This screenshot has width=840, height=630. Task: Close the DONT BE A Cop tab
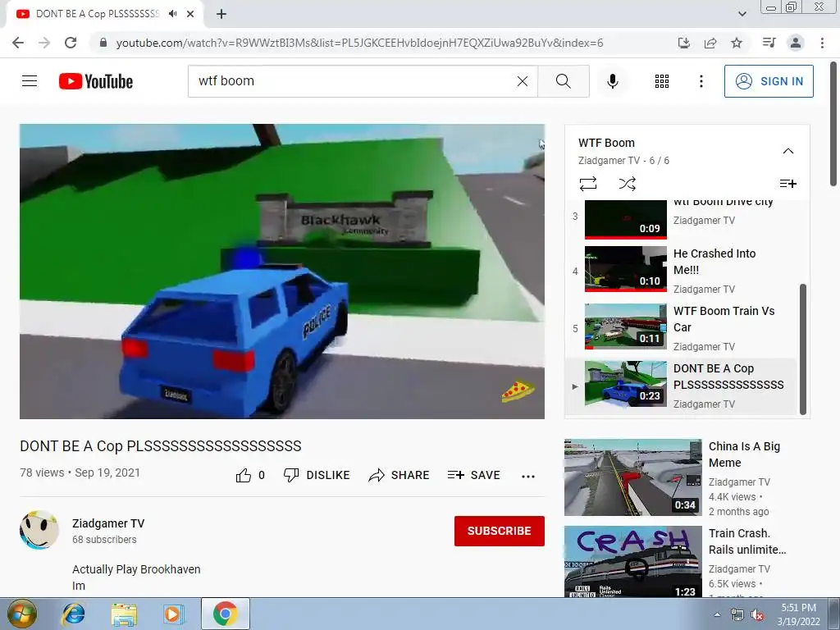(x=190, y=14)
